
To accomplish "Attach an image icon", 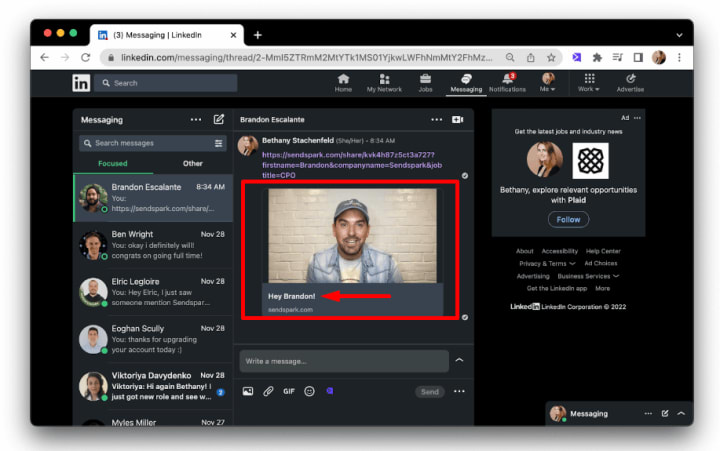I will [x=248, y=391].
